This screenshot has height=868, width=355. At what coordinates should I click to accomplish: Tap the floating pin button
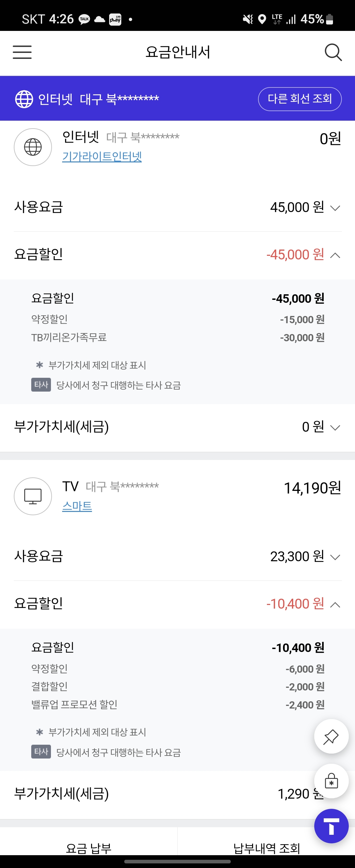click(331, 736)
